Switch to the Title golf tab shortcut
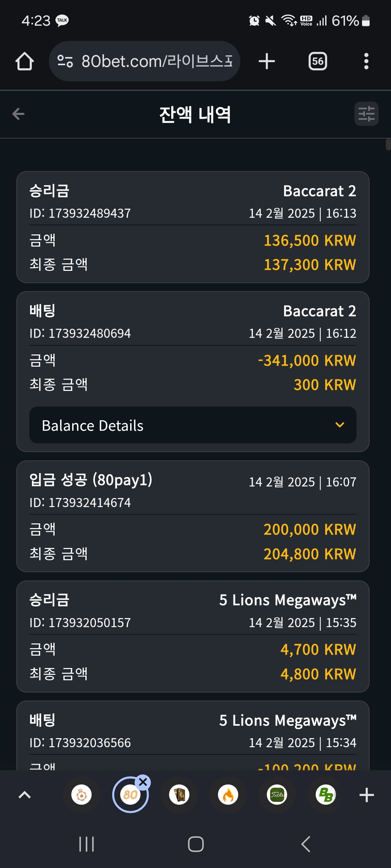This screenshot has height=868, width=391. pos(277,795)
